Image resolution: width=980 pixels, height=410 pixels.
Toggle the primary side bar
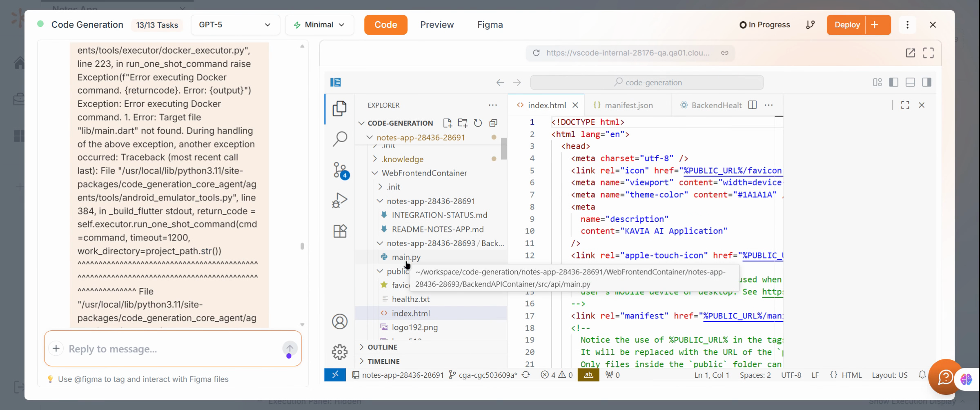[893, 82]
